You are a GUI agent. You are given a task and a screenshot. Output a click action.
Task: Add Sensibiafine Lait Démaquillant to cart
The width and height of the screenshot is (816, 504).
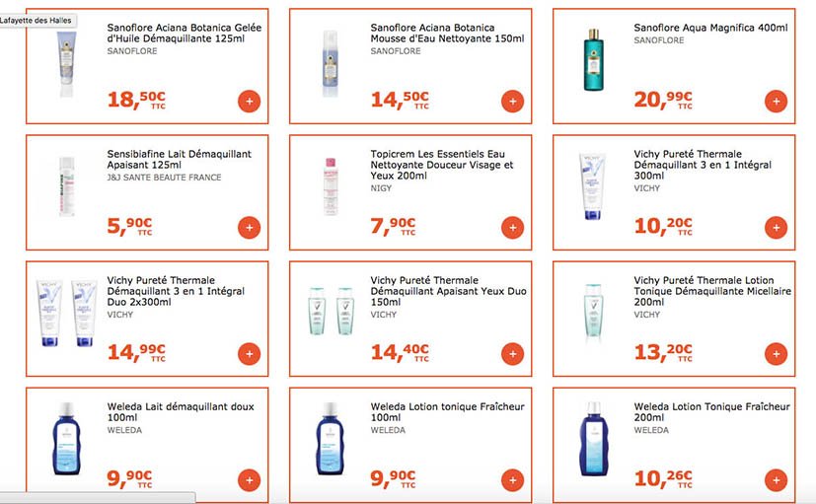point(249,227)
